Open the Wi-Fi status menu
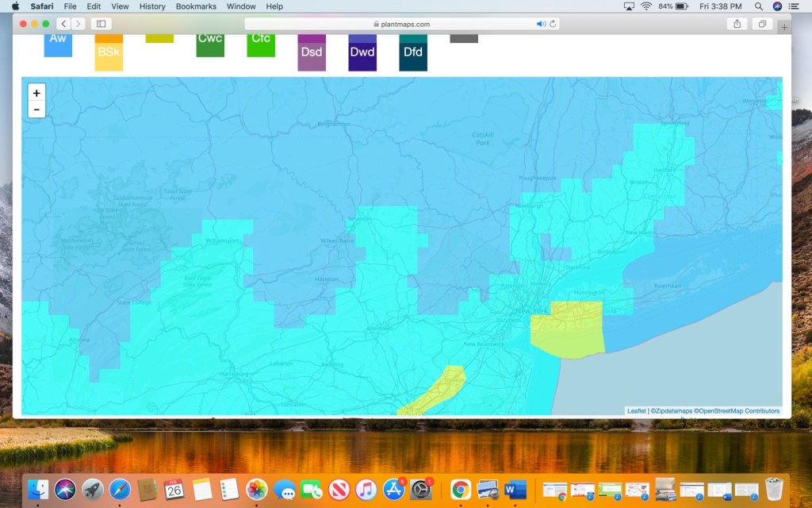This screenshot has height=508, width=812. point(646,6)
